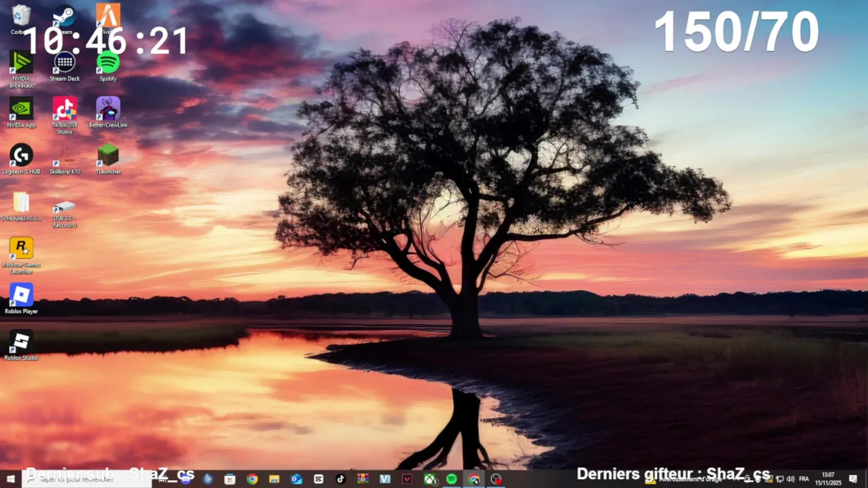This screenshot has width=868, height=488.
Task: Open the volume control in system tray
Action: point(791,479)
